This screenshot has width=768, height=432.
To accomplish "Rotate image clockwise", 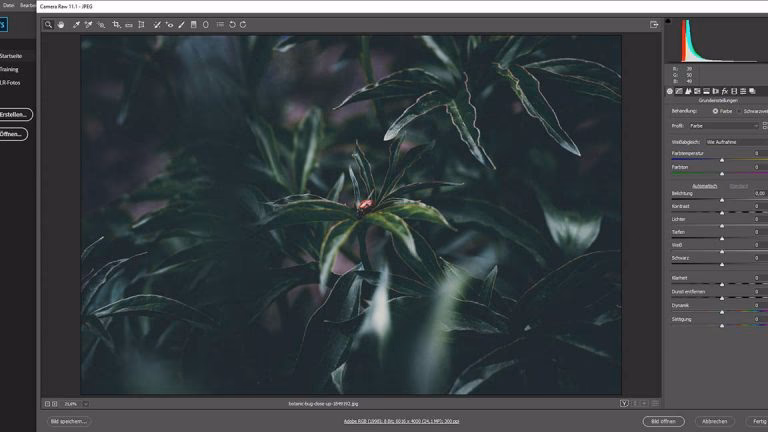I will click(243, 24).
